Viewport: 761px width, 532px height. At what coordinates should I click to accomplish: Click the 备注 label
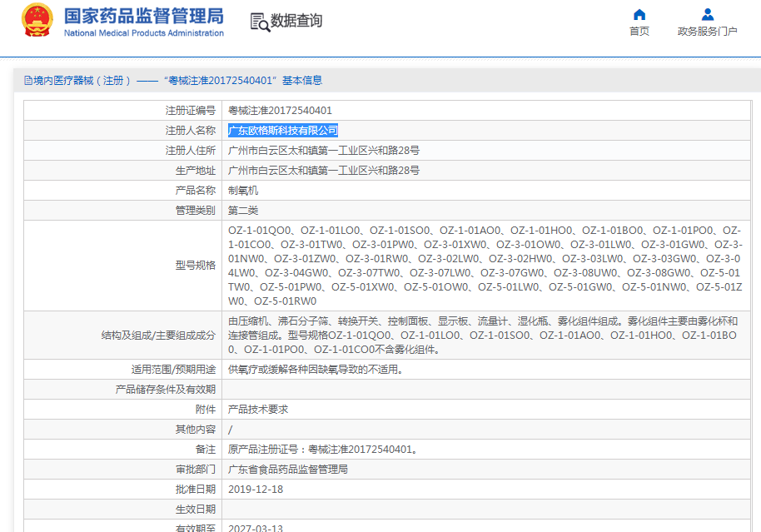(x=206, y=450)
